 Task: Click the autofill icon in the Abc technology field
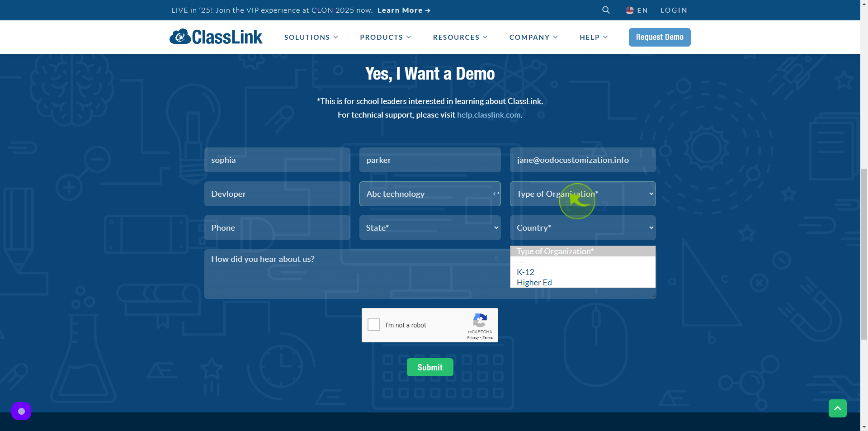click(x=495, y=194)
